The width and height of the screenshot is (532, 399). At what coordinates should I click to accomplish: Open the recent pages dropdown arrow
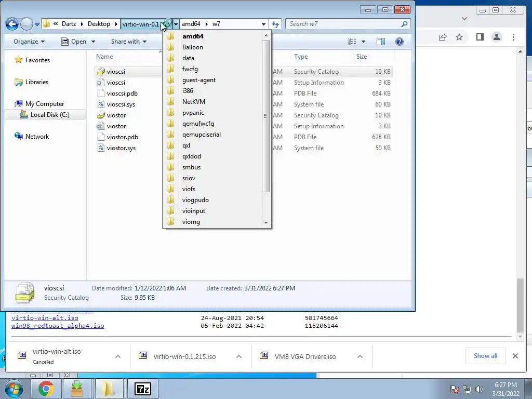[x=37, y=24]
